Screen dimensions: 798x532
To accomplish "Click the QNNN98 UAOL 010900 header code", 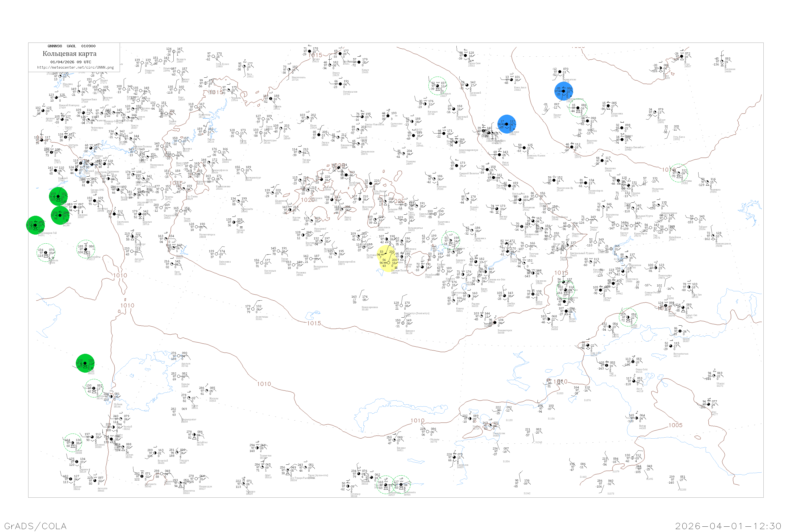I will click(71, 46).
